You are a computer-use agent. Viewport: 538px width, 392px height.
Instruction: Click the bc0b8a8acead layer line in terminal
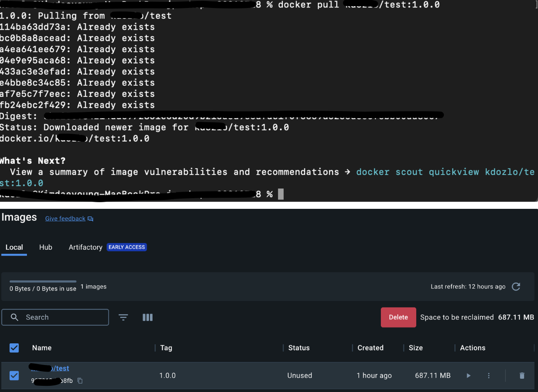[x=77, y=38]
